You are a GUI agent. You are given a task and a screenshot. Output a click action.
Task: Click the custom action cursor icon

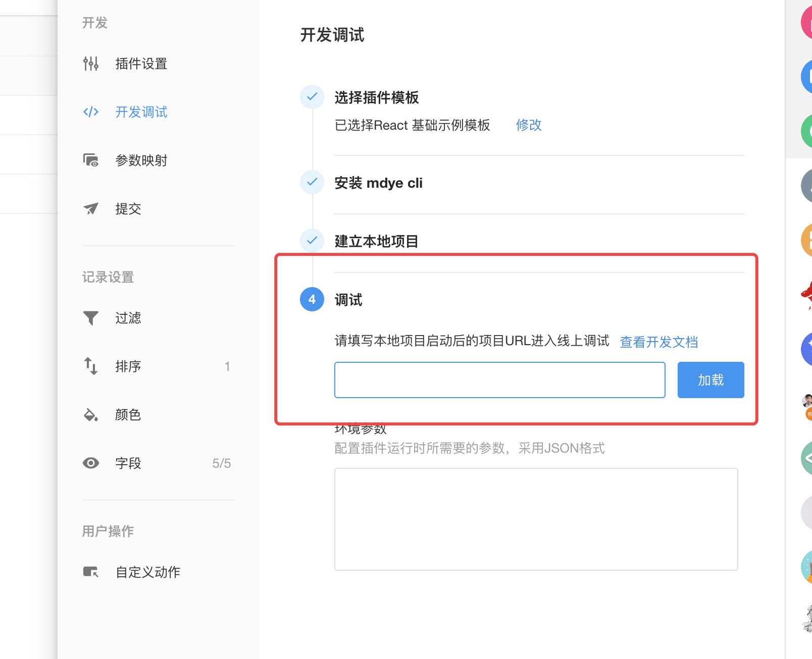click(x=91, y=572)
